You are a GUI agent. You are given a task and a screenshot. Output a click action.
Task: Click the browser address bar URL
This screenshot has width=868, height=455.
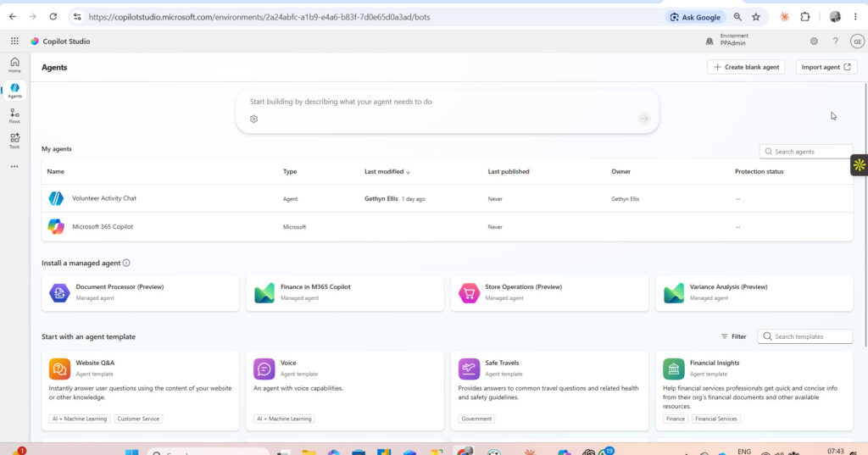click(x=259, y=17)
